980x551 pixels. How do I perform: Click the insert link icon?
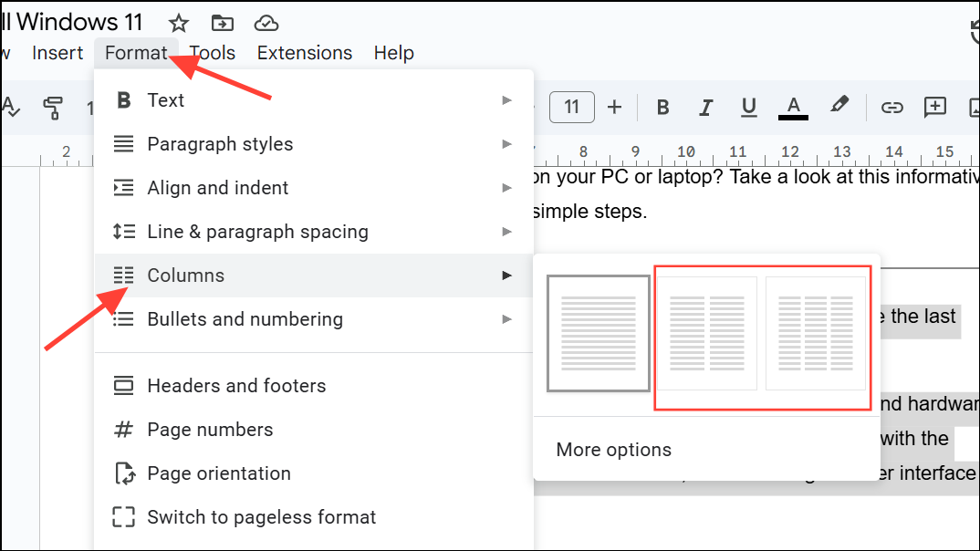[x=891, y=108]
